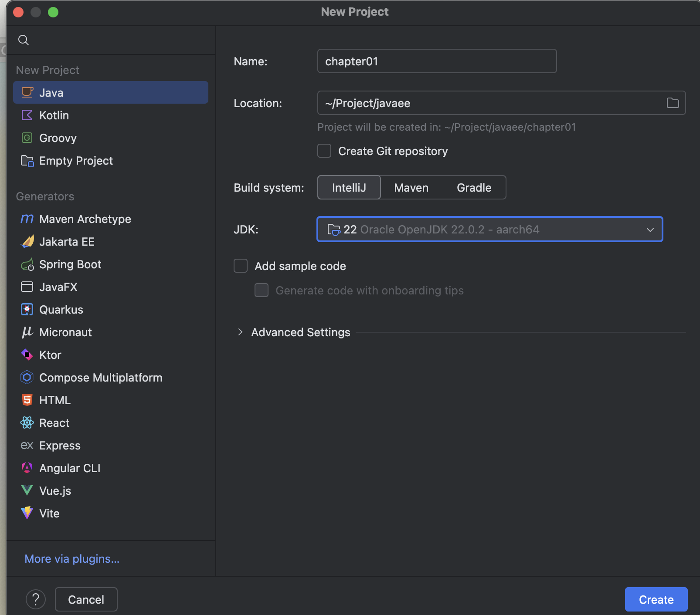Select Vite label text
700x615 pixels.
(49, 513)
